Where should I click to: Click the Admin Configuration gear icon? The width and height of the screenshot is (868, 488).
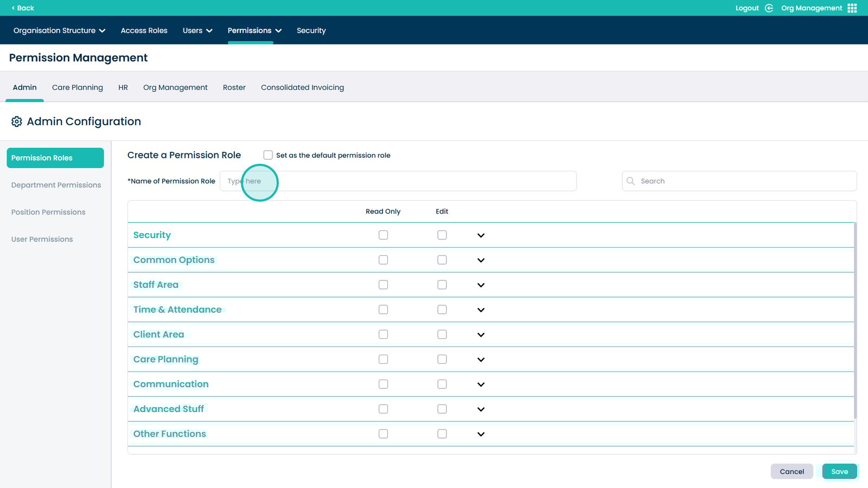[17, 121]
